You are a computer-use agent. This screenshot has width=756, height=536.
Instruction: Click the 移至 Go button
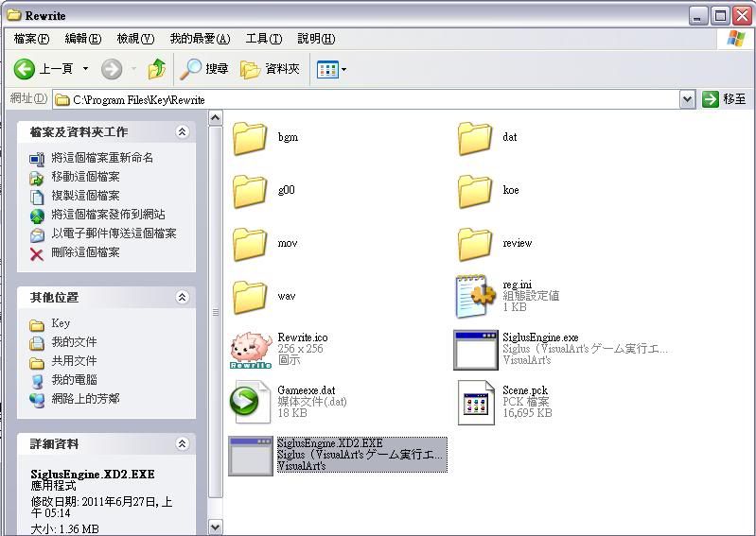tap(725, 99)
